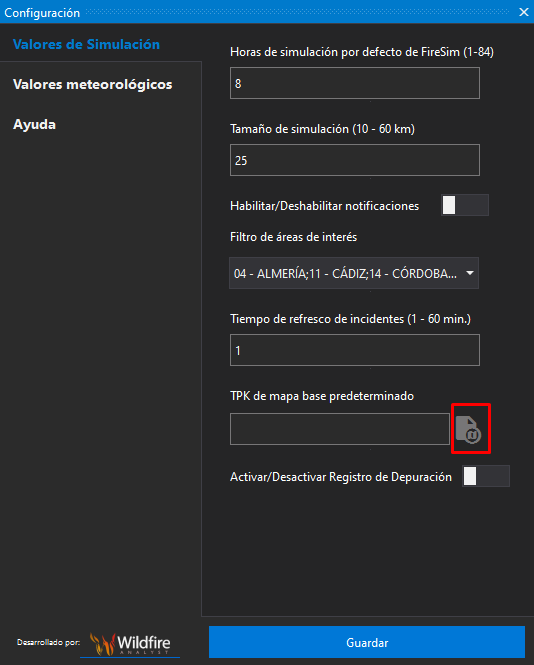Click the Tamaño de simulación input box
Viewport: 534px width, 665px height.
[x=355, y=160]
